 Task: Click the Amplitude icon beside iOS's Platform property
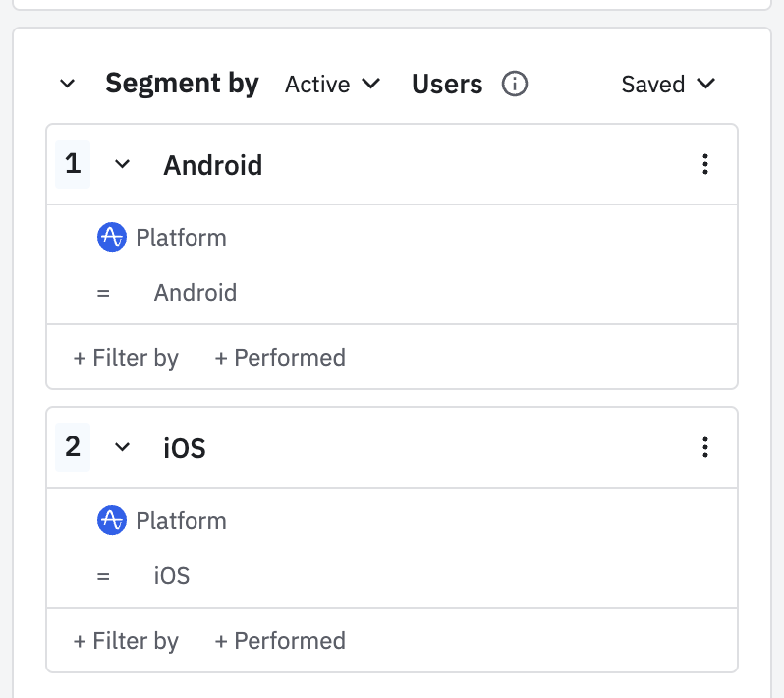pos(112,521)
